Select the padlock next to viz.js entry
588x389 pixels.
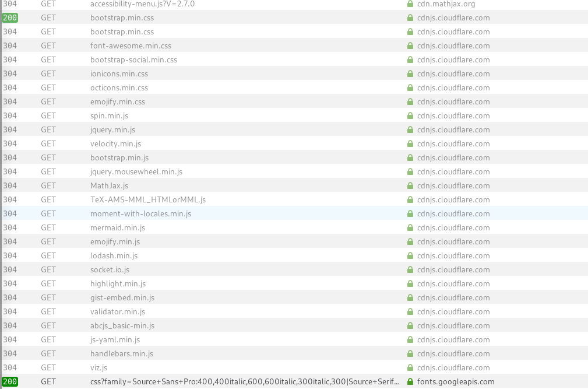click(411, 367)
